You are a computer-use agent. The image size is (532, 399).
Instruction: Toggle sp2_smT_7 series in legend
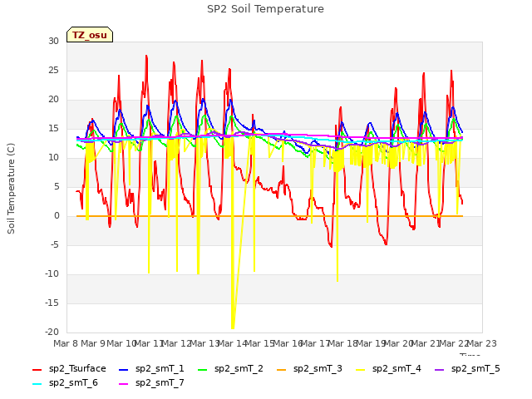click(151, 383)
